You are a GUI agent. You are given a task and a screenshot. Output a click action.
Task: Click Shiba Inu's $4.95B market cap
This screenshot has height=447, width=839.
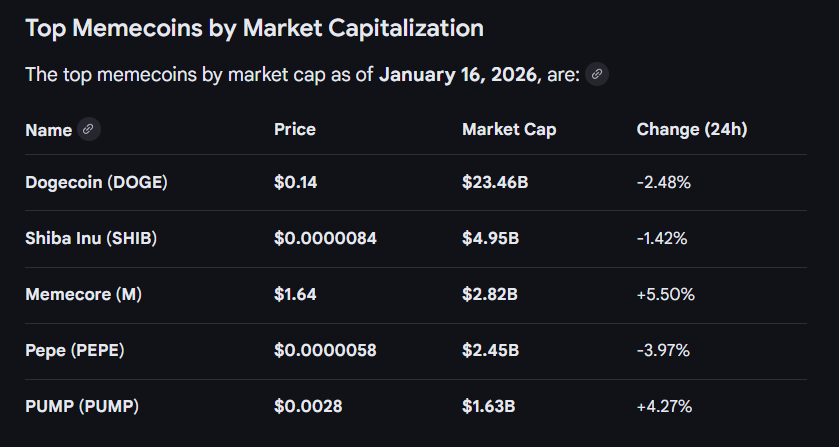point(490,238)
